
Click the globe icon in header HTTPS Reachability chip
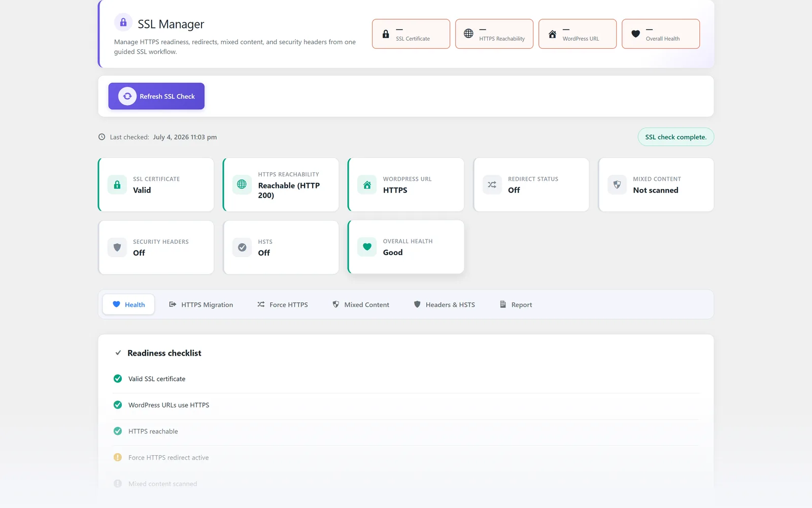pyautogui.click(x=468, y=34)
